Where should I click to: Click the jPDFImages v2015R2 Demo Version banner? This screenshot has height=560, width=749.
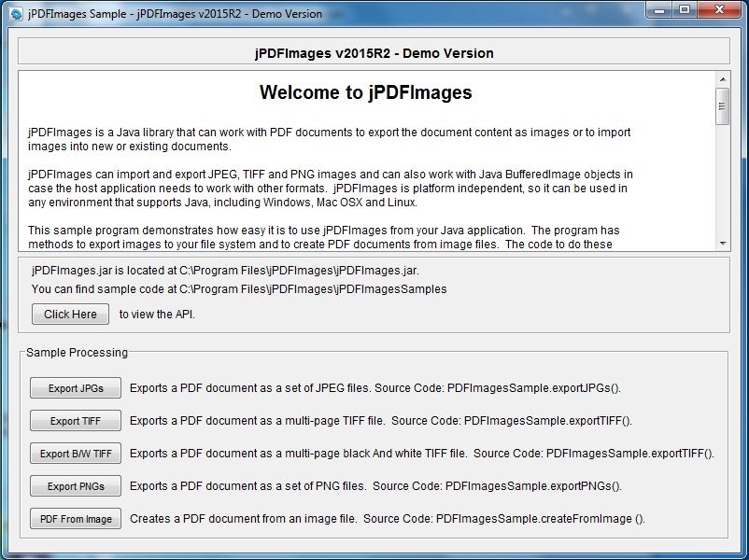point(374,52)
